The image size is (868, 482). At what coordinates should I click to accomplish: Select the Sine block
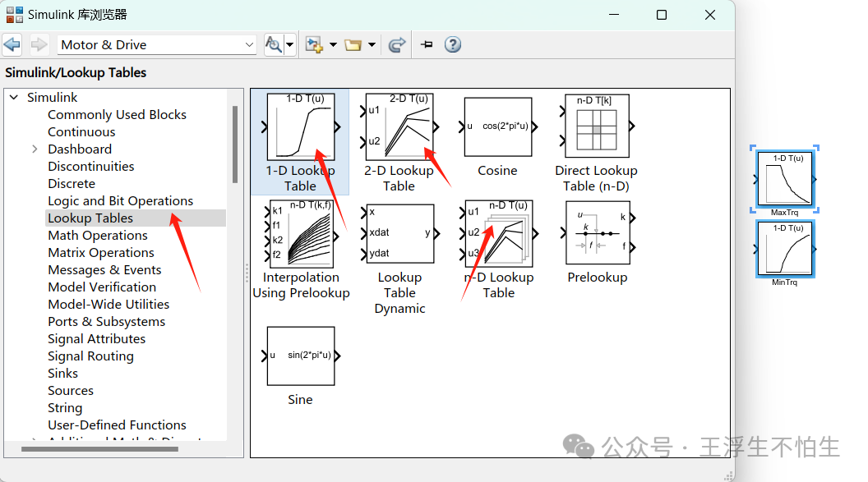pyautogui.click(x=301, y=356)
